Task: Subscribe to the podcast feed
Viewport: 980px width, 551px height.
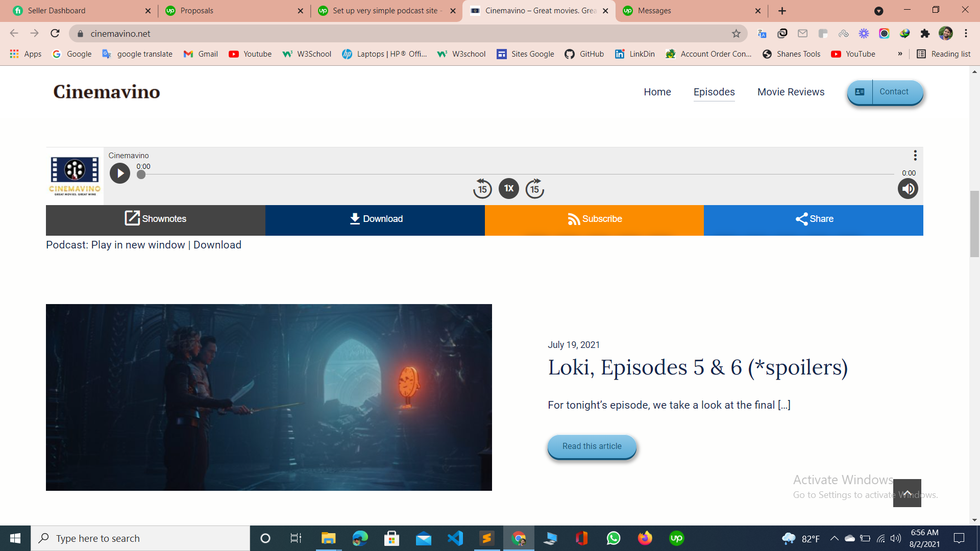Action: [594, 220]
